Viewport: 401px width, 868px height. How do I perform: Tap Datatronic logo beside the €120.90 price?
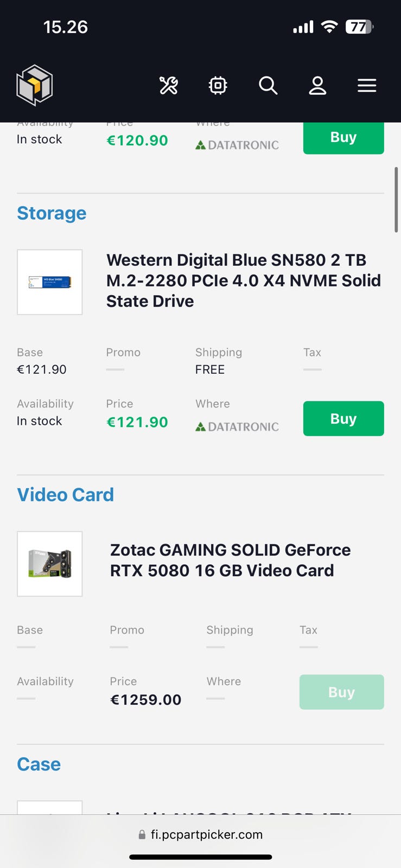pyautogui.click(x=237, y=145)
